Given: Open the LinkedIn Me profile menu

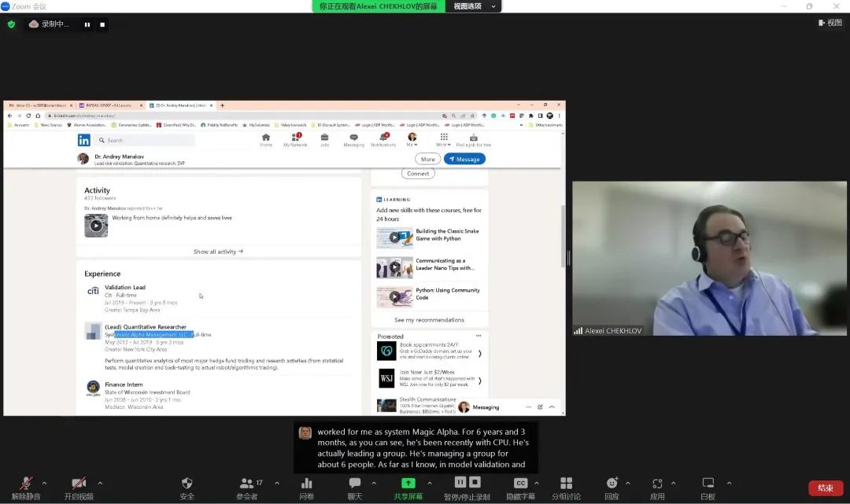Looking at the screenshot, I should 412,140.
